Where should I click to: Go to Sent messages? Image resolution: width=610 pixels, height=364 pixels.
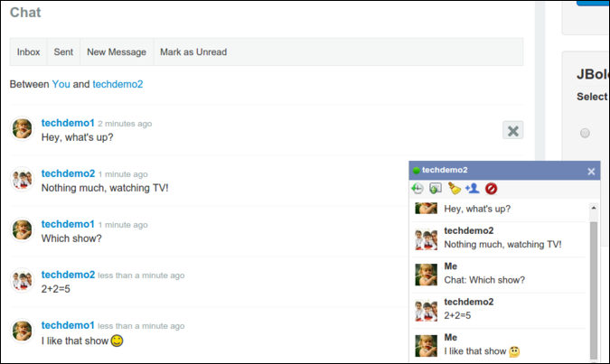tap(63, 52)
